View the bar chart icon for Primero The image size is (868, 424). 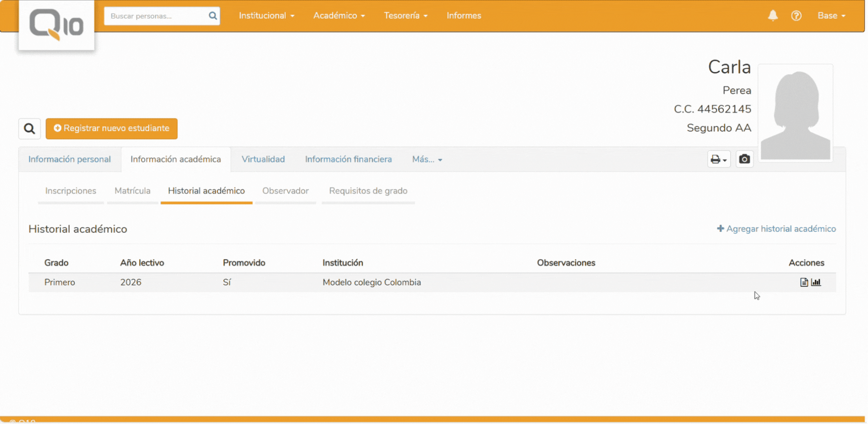pyautogui.click(x=816, y=282)
